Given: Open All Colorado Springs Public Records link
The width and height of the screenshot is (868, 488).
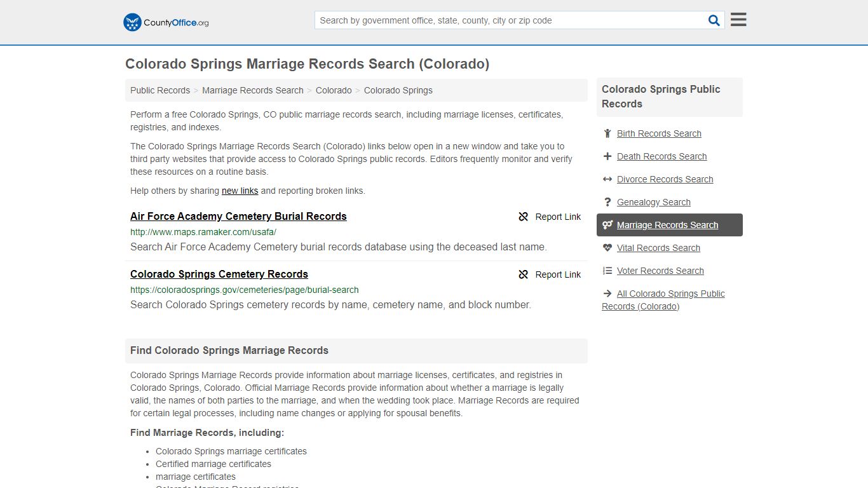Looking at the screenshot, I should 663,300.
